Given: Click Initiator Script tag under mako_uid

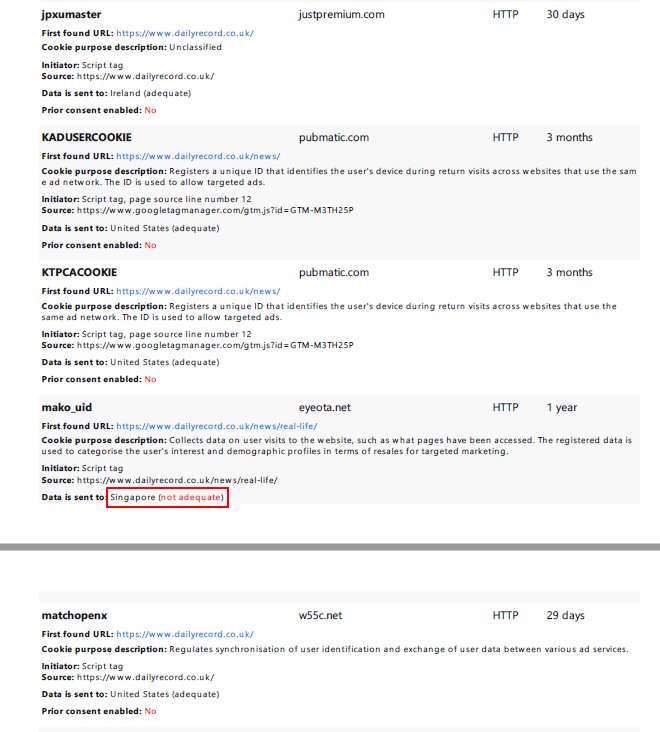Looking at the screenshot, I should 83,468.
